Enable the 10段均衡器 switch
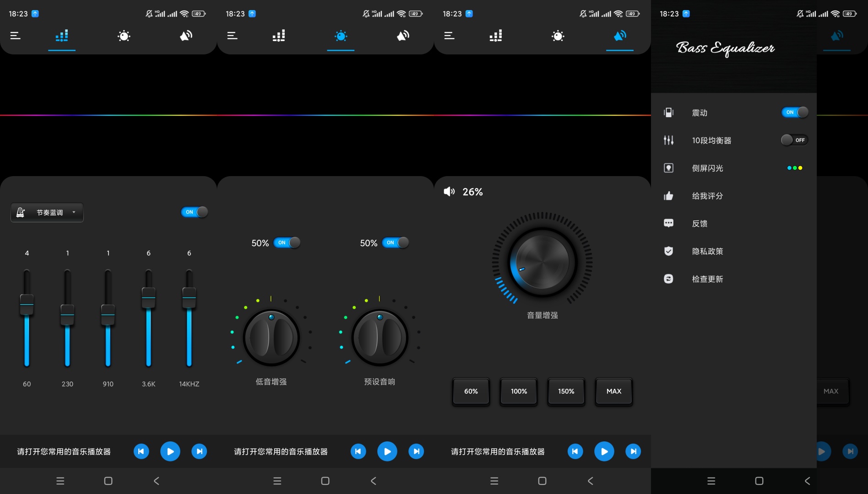This screenshot has height=494, width=868. (794, 140)
